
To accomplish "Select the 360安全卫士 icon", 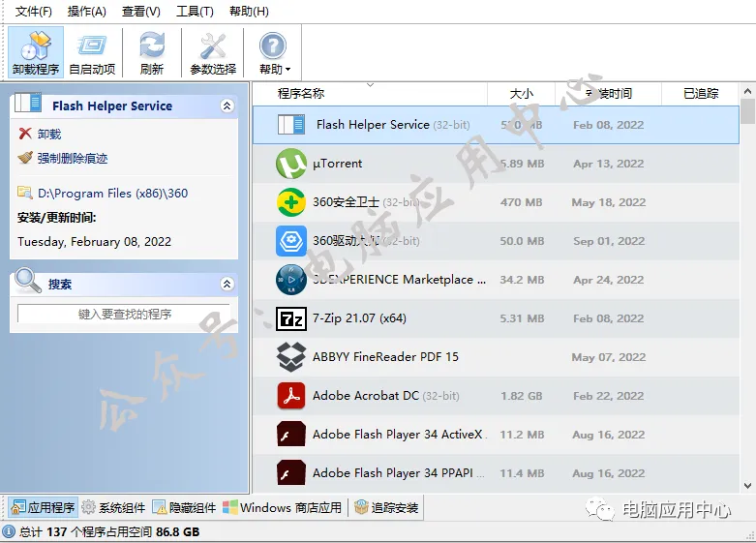I will pyautogui.click(x=291, y=202).
